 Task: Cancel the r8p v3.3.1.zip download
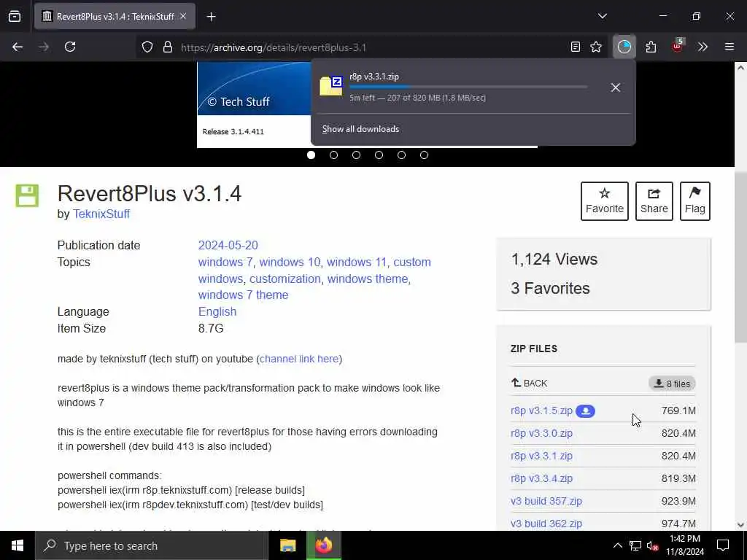click(615, 87)
